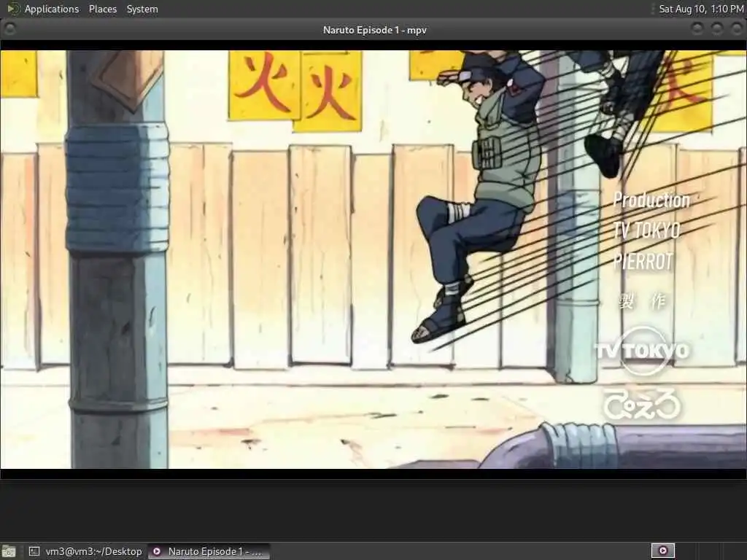The image size is (747, 560).
Task: Open the Applications menu
Action: 52,9
